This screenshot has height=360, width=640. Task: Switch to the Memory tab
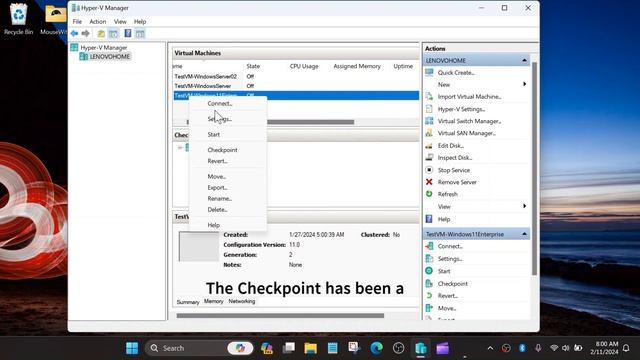coord(213,301)
